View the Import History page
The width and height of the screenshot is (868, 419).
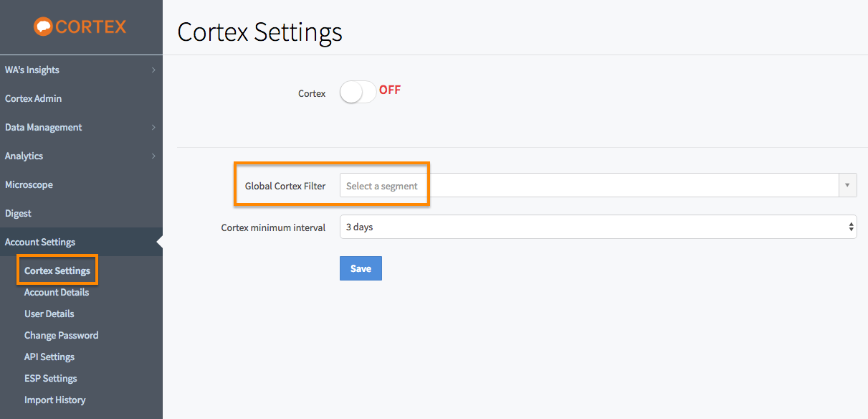click(55, 400)
